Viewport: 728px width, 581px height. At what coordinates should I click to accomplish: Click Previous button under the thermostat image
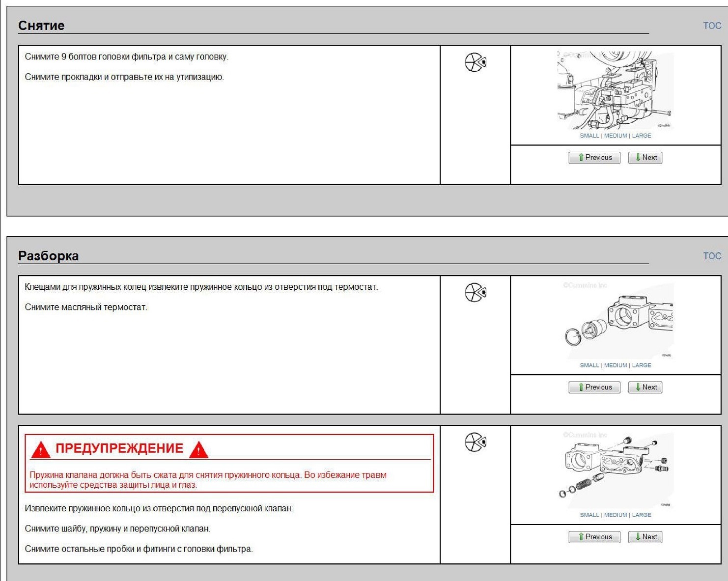(x=594, y=387)
